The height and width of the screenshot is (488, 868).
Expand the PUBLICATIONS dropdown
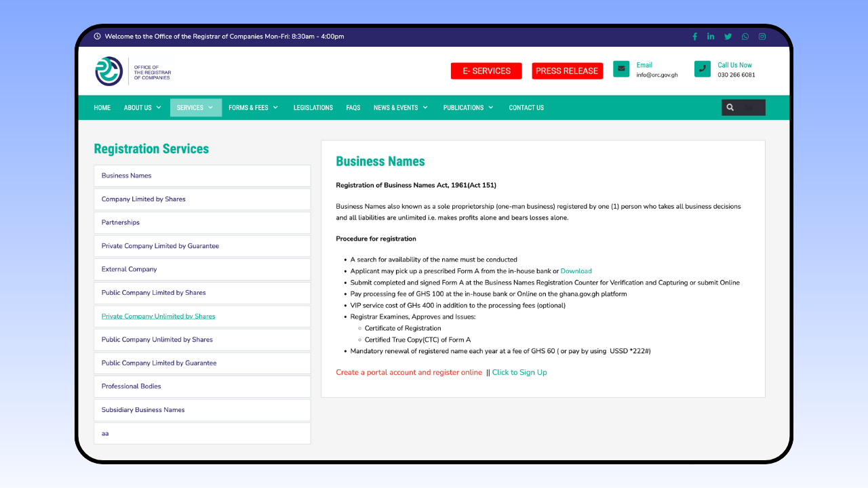point(468,107)
